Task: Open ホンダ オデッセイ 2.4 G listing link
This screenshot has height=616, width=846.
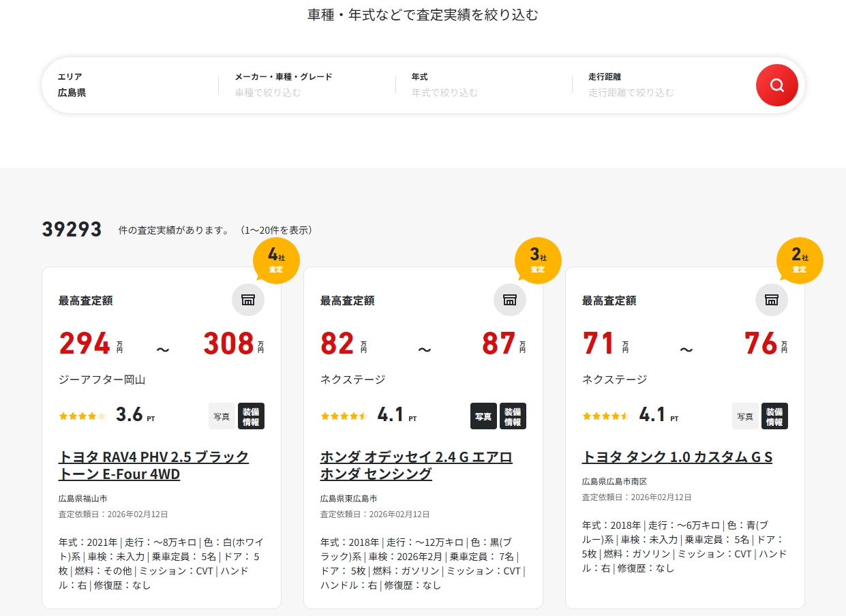Action: pyautogui.click(x=416, y=465)
